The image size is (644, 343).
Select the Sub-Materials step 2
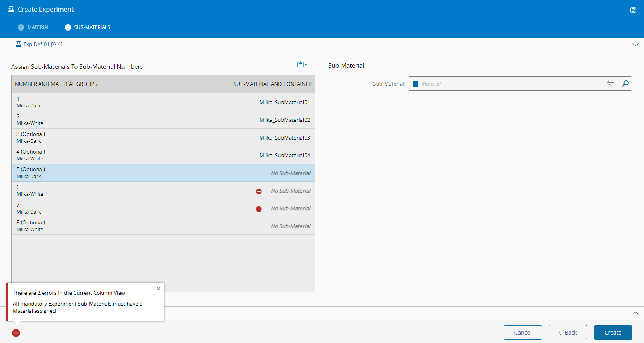click(88, 27)
